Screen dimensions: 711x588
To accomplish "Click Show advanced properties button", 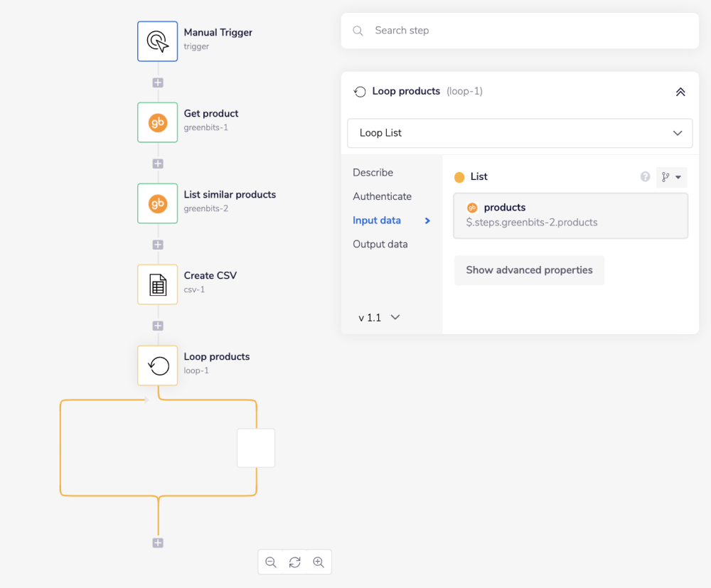I will click(529, 270).
